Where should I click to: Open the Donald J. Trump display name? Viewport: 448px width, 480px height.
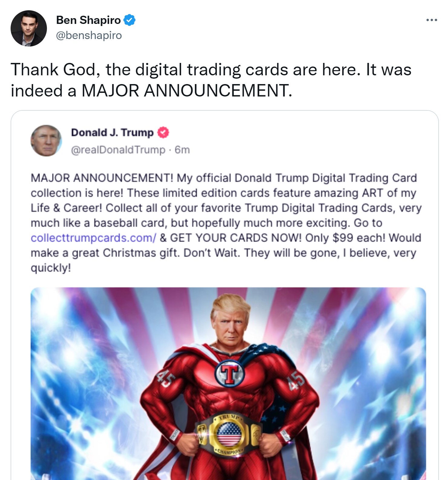tap(112, 132)
